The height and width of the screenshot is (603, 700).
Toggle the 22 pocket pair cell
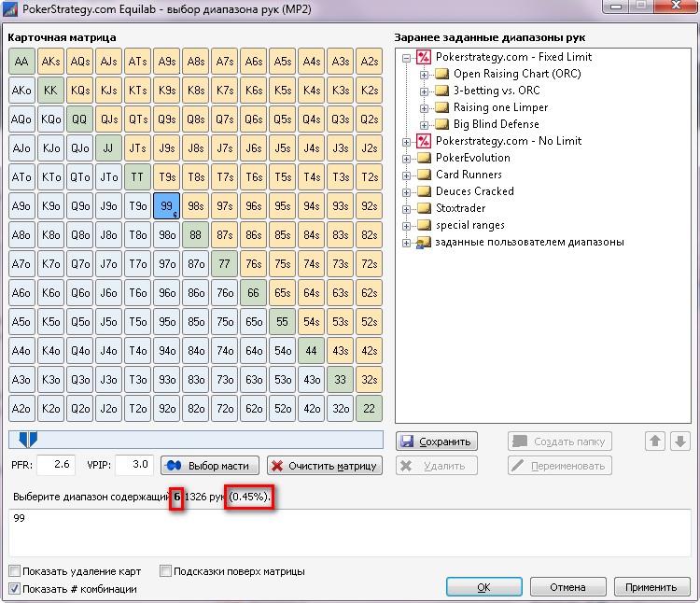[x=370, y=409]
